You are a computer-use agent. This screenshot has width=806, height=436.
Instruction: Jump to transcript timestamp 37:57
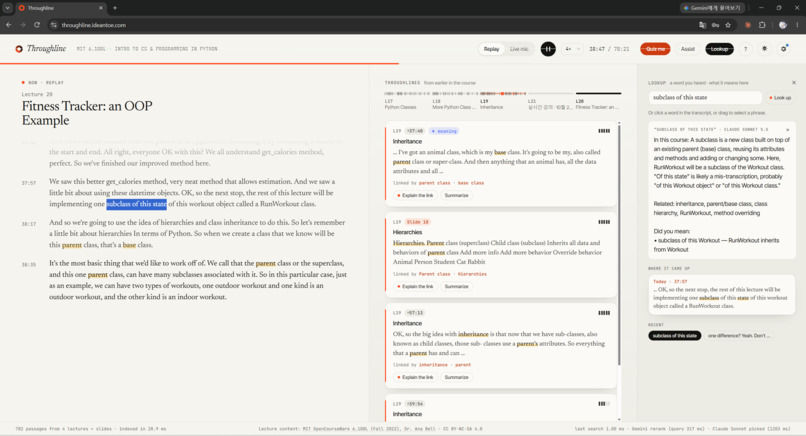click(x=29, y=183)
